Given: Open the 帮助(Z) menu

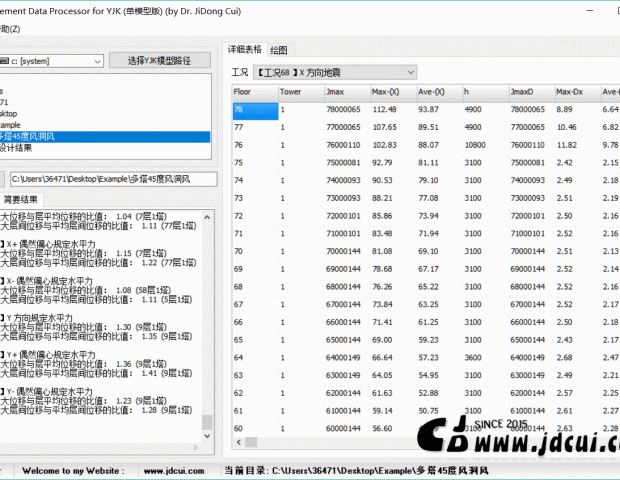Looking at the screenshot, I should (8, 28).
